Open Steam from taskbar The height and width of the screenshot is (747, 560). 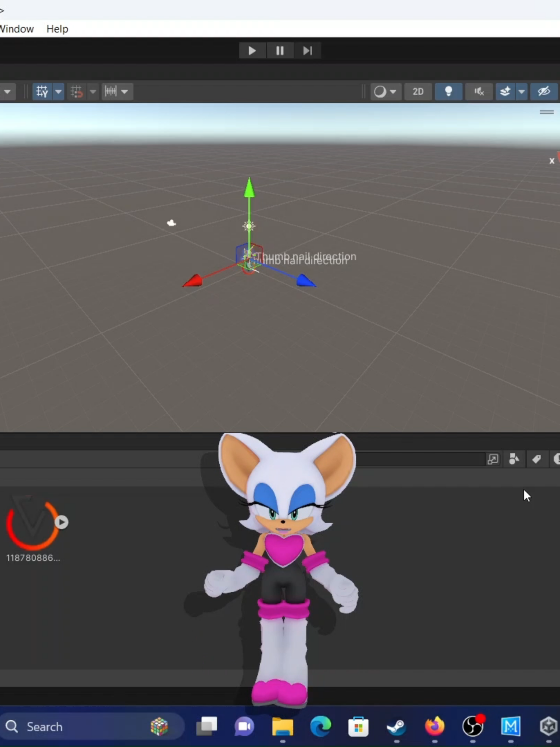(x=396, y=727)
